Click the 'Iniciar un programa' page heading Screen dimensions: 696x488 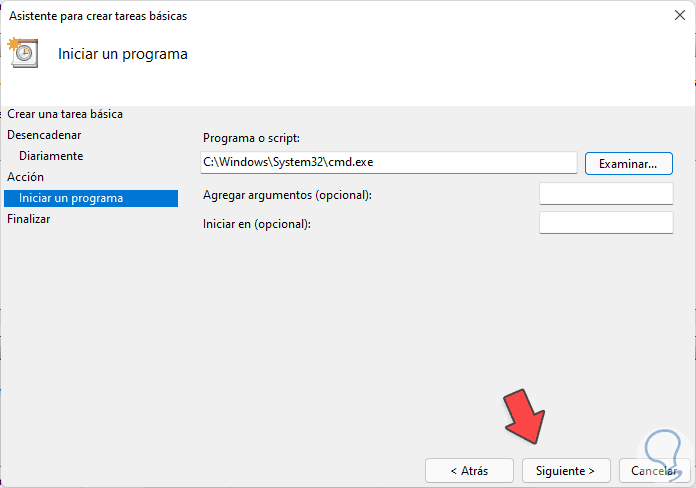point(123,53)
